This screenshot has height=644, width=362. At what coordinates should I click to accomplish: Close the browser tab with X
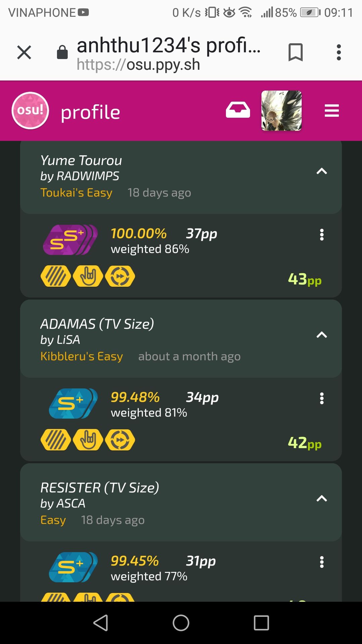click(x=24, y=52)
